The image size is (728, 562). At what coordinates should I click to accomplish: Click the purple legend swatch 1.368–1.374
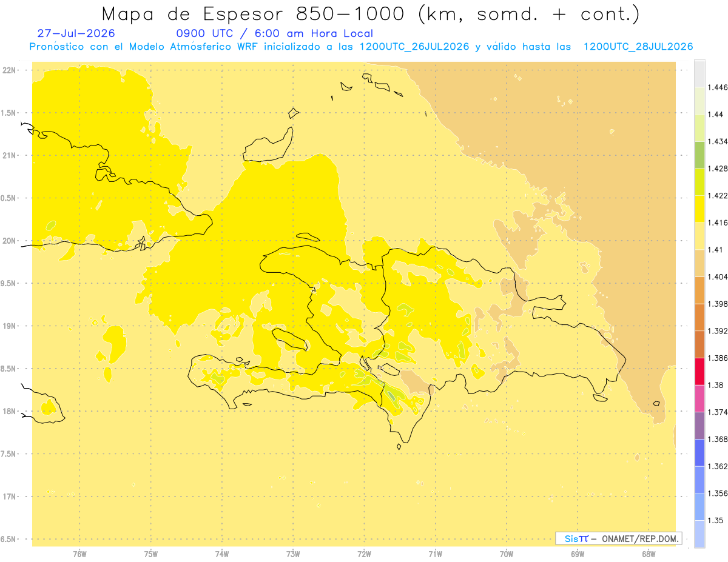699,425
